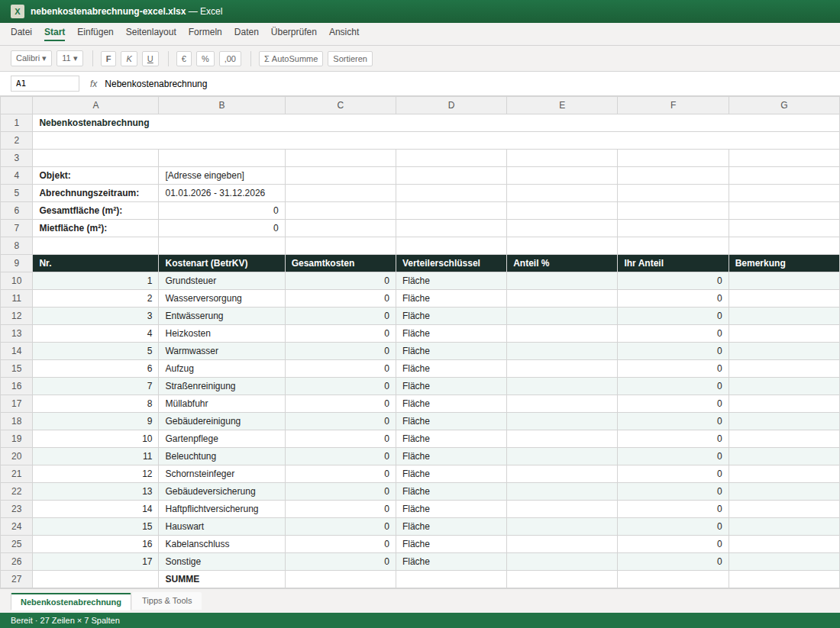Select the Straßenreinigung cell
This screenshot has width=840, height=628.
[221, 387]
